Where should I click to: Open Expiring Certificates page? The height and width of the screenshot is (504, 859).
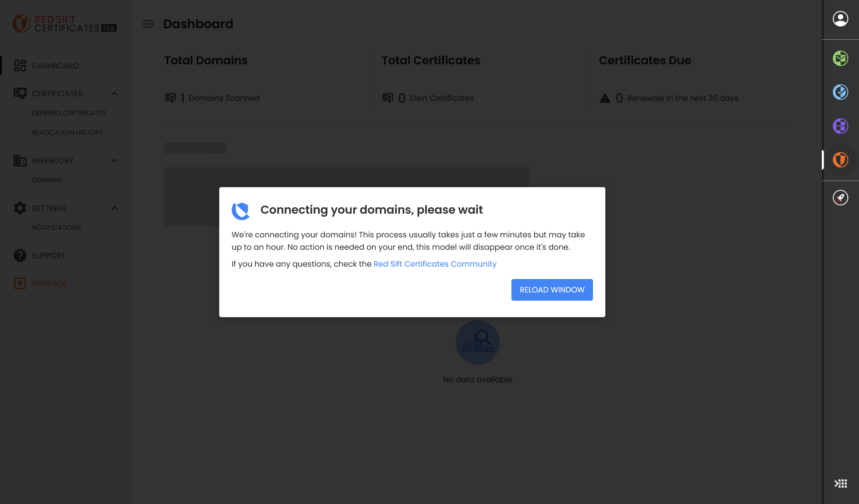pos(69,113)
